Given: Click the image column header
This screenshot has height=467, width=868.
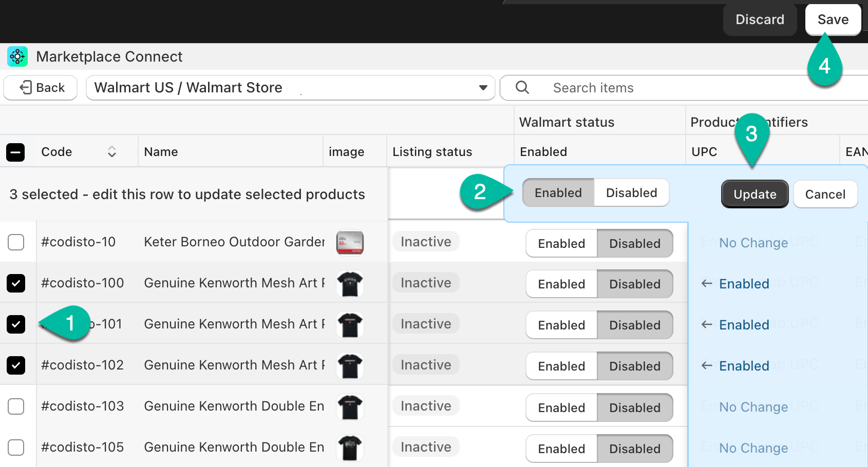Looking at the screenshot, I should point(346,152).
